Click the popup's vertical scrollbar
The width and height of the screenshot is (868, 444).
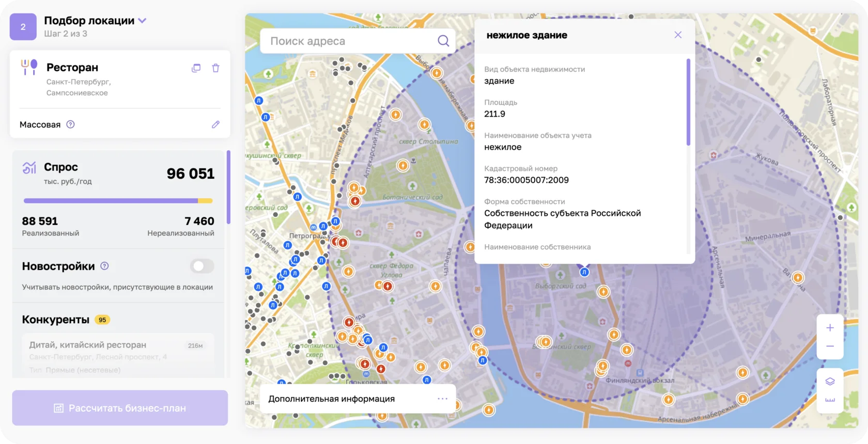tap(688, 102)
